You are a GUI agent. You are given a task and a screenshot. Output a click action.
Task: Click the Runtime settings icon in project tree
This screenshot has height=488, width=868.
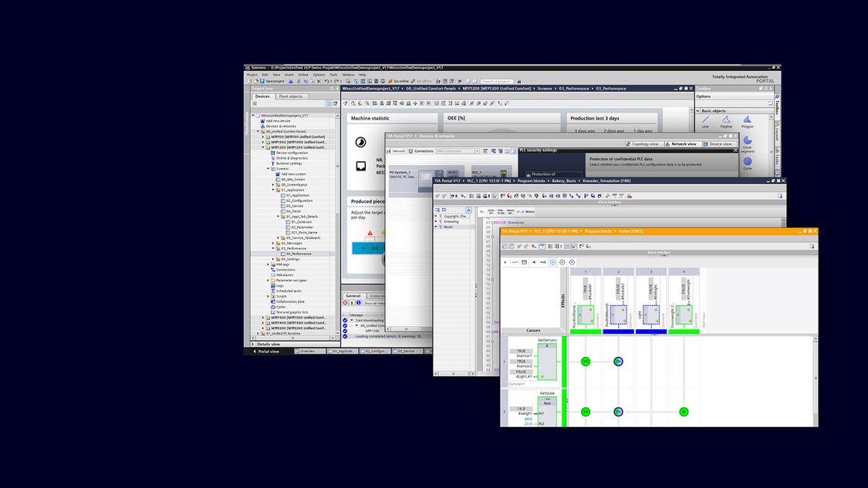[273, 163]
